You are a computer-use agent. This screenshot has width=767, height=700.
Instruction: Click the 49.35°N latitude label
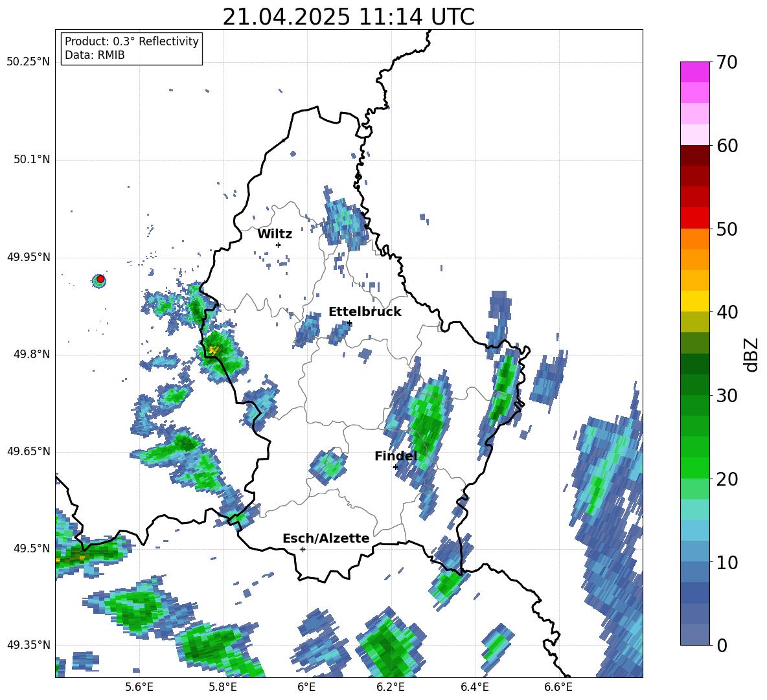29,645
